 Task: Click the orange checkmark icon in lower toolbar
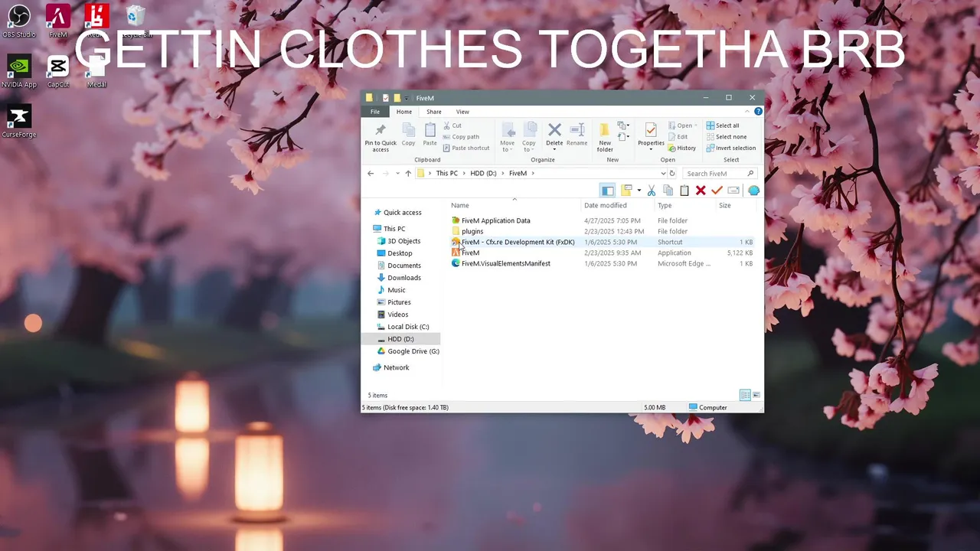click(717, 191)
